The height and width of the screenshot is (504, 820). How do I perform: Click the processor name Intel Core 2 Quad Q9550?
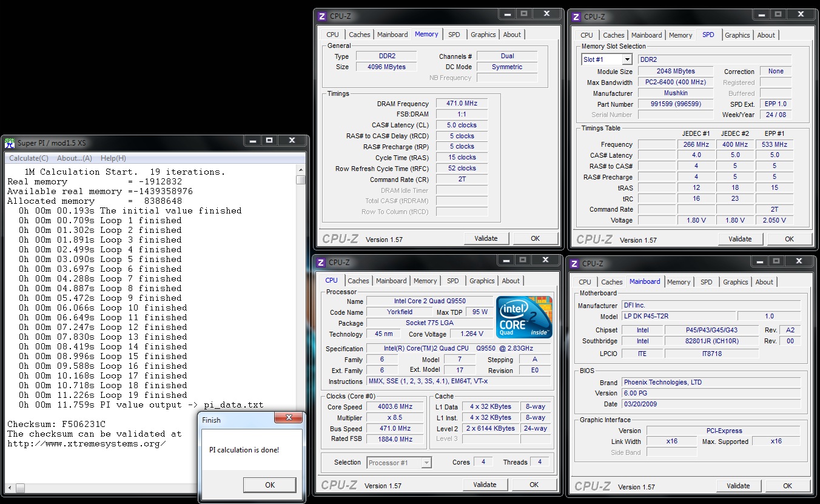(430, 301)
